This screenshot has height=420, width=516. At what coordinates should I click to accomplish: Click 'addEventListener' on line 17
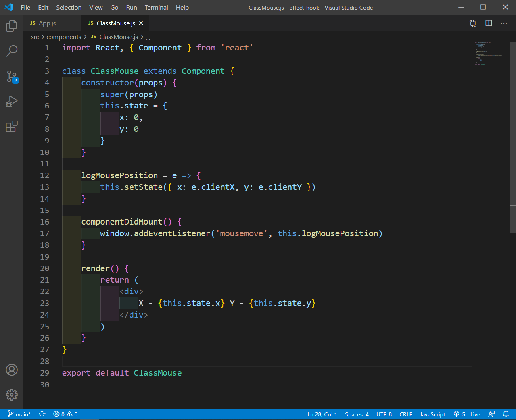point(172,233)
